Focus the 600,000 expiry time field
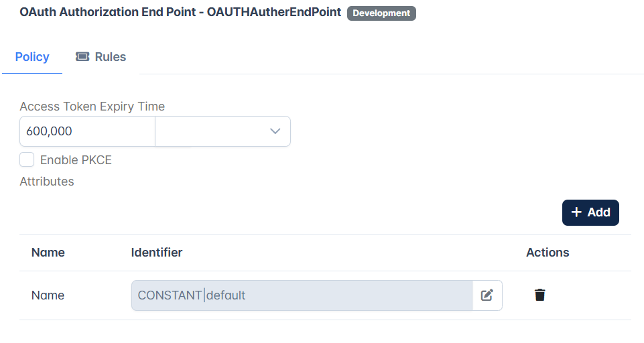 tap(87, 131)
